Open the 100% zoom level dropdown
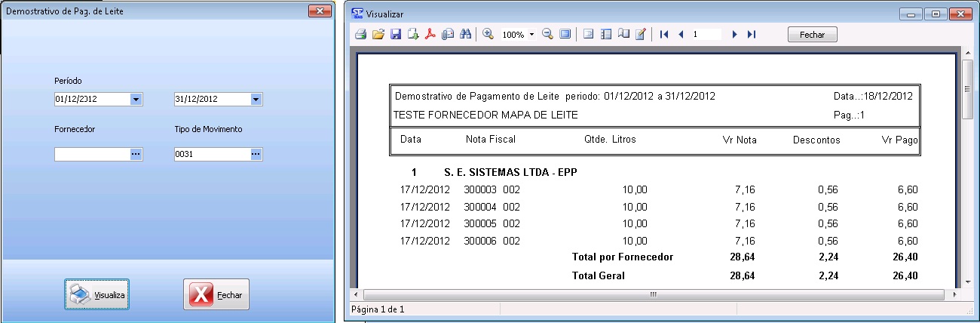The image size is (980, 323). pyautogui.click(x=531, y=35)
